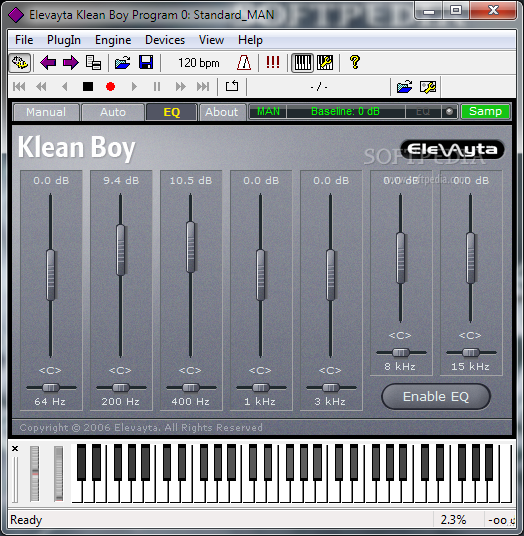Click the 400 Hz vertical gain slider handle
The image size is (524, 536).
click(x=191, y=247)
